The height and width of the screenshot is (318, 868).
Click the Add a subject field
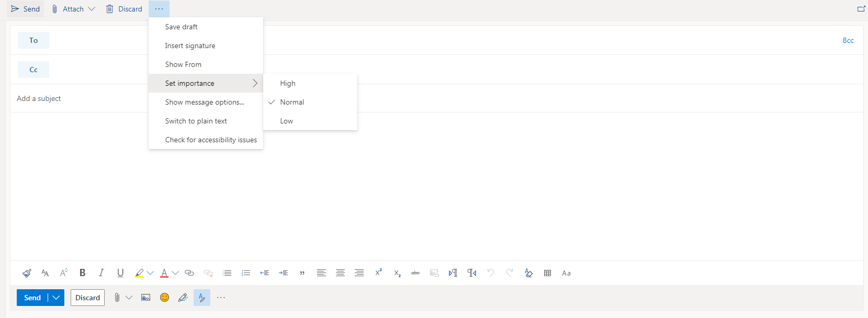78,98
